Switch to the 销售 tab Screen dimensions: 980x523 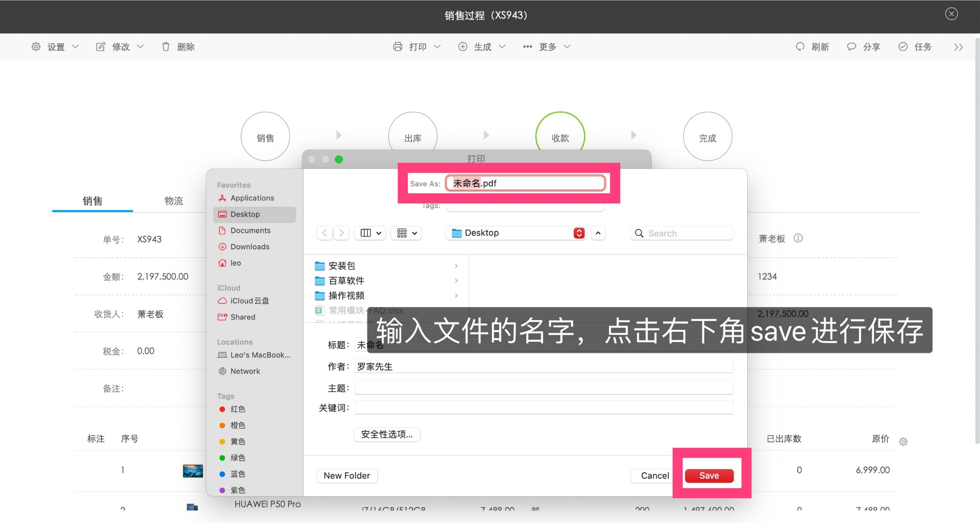[92, 200]
